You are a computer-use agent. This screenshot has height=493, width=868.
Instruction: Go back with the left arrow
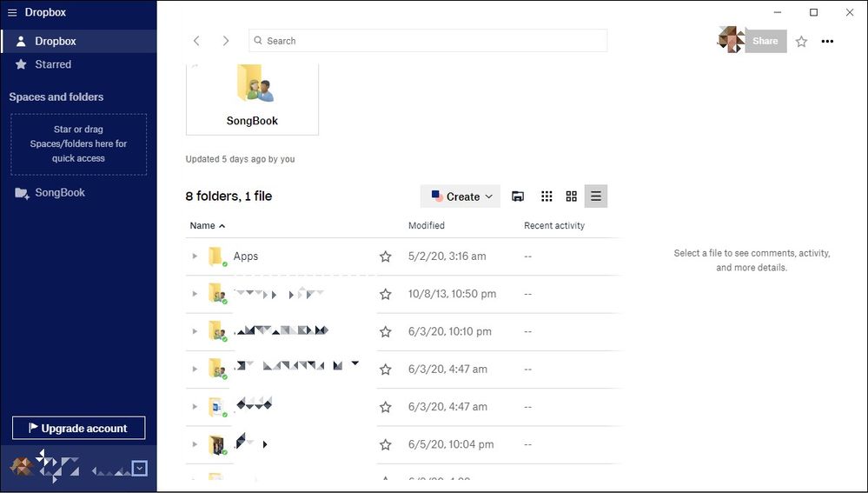tap(196, 41)
